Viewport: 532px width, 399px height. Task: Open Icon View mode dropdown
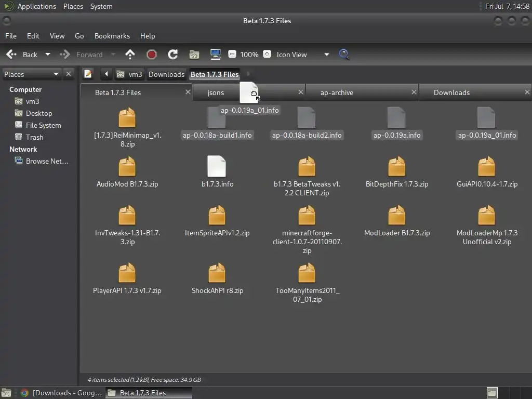click(x=303, y=54)
